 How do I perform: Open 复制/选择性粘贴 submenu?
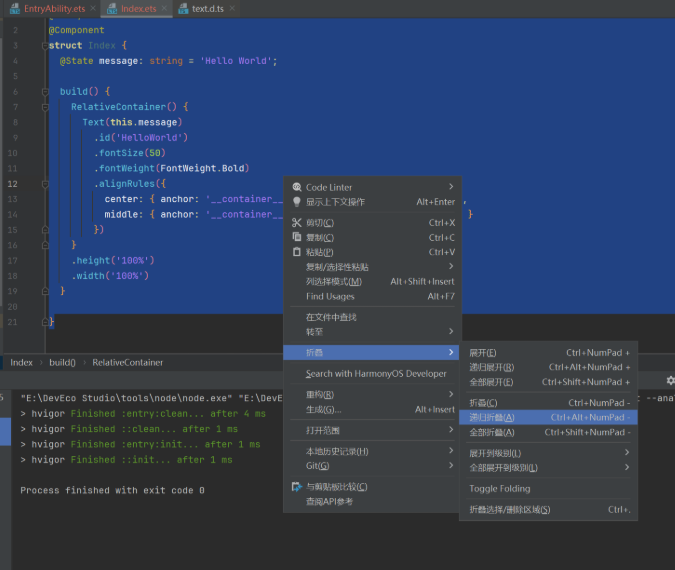(373, 267)
